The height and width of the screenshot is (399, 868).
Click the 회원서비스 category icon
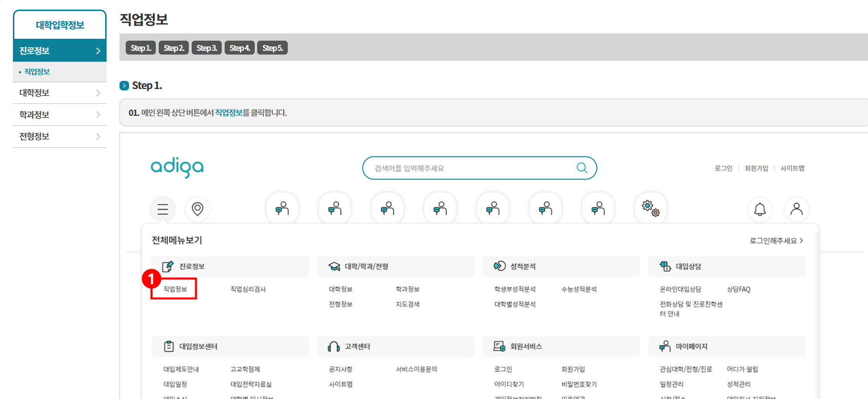(x=499, y=346)
